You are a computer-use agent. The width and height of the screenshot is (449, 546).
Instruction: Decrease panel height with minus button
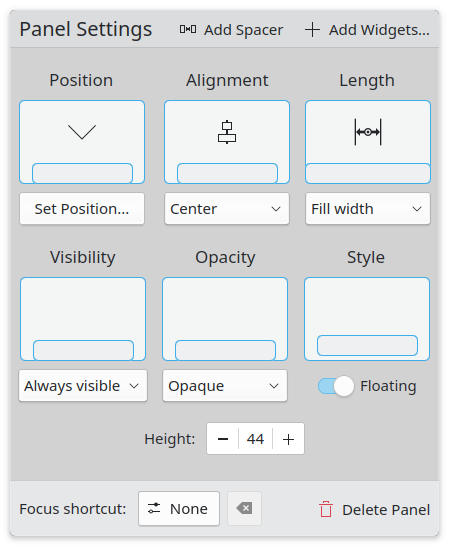pyautogui.click(x=223, y=439)
